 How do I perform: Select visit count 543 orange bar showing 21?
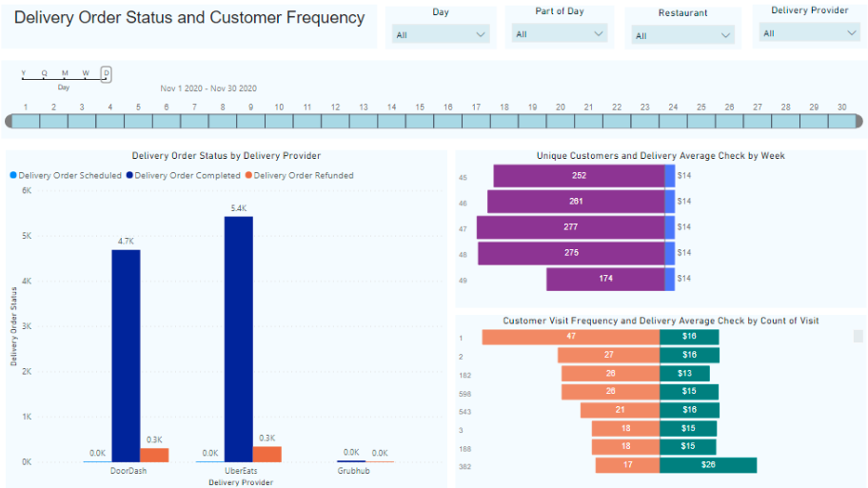point(620,410)
